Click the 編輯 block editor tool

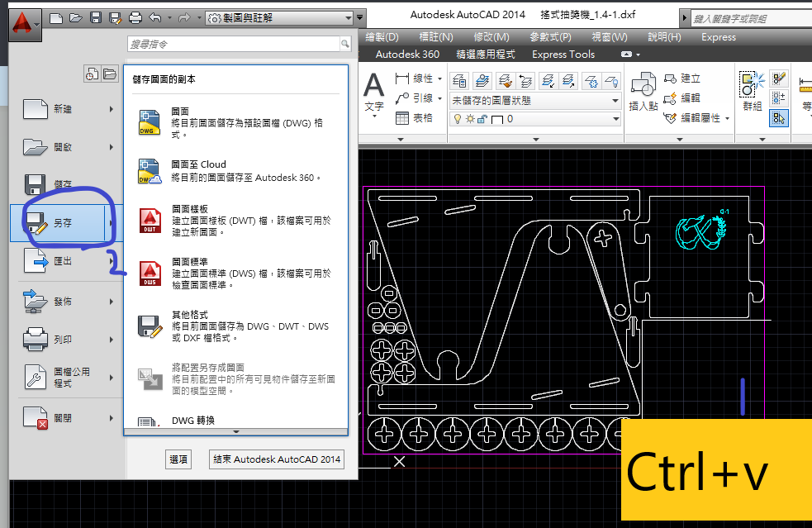682,98
